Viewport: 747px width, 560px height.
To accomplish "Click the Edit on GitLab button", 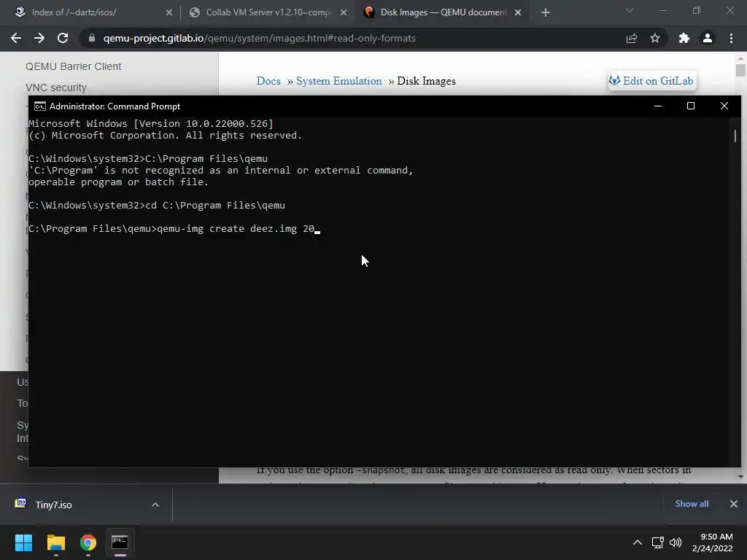I will click(651, 81).
